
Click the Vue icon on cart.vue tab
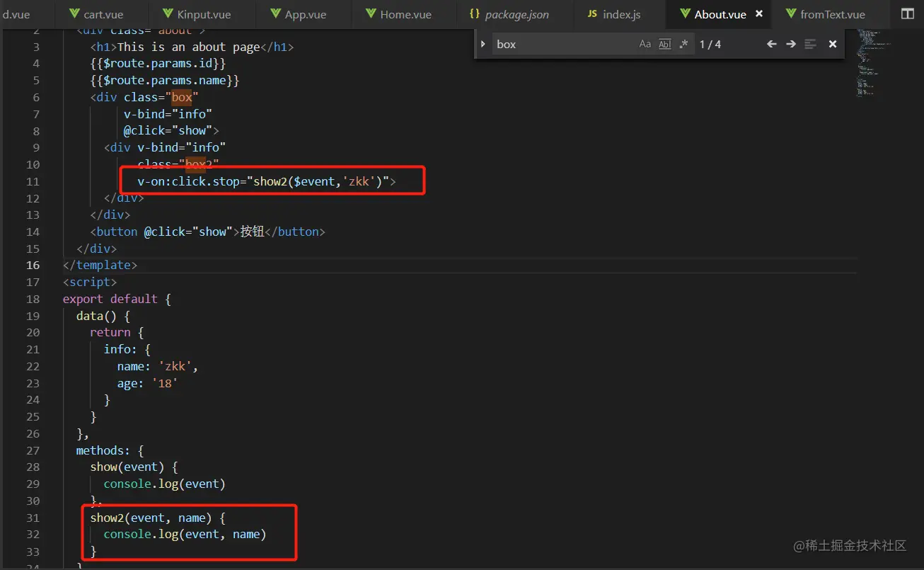(74, 14)
